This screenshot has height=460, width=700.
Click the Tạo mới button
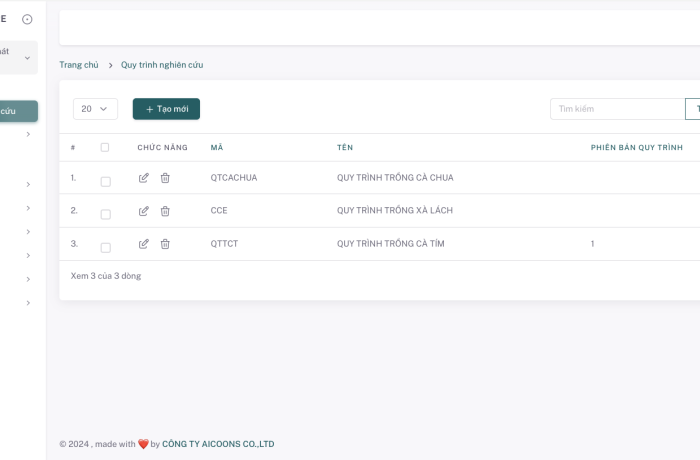coord(166,109)
